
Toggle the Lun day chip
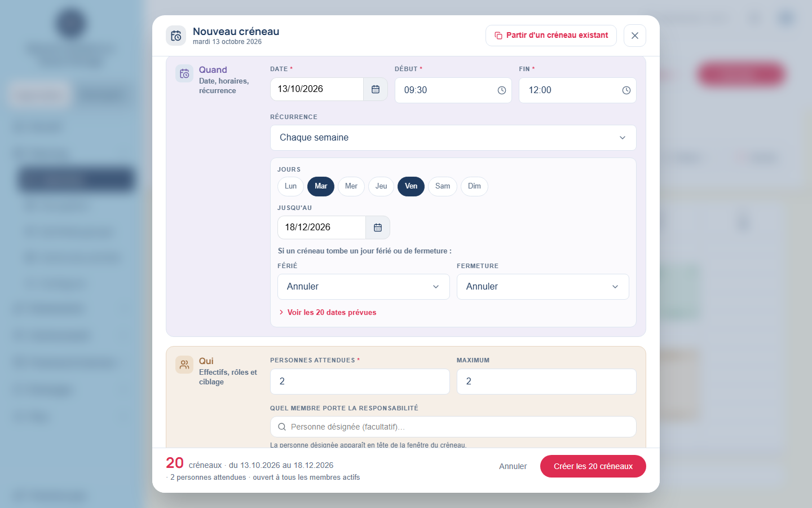click(290, 186)
